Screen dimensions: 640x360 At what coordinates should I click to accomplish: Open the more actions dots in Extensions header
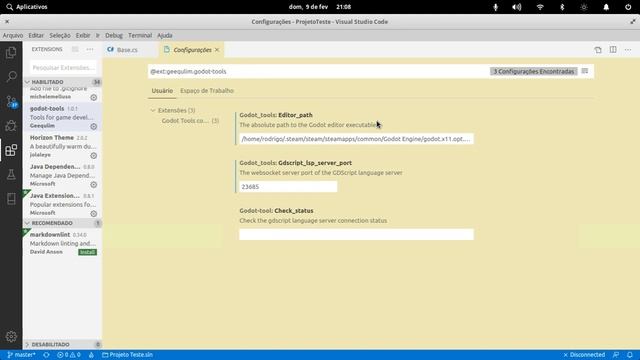click(89, 49)
